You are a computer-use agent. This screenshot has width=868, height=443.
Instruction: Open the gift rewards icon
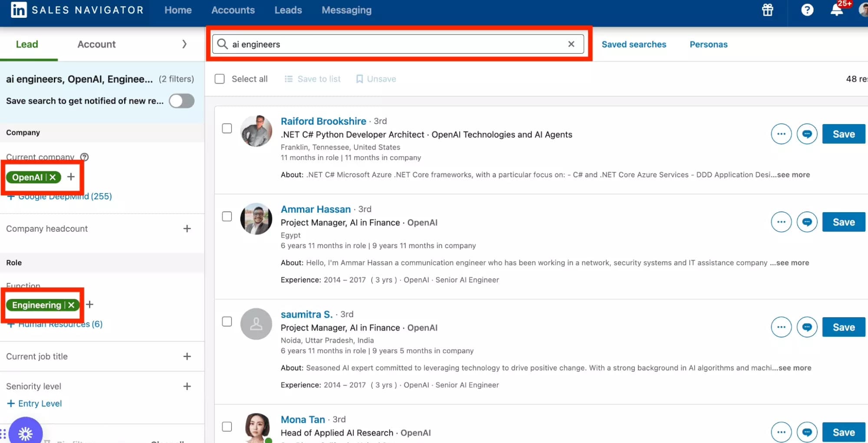(767, 10)
